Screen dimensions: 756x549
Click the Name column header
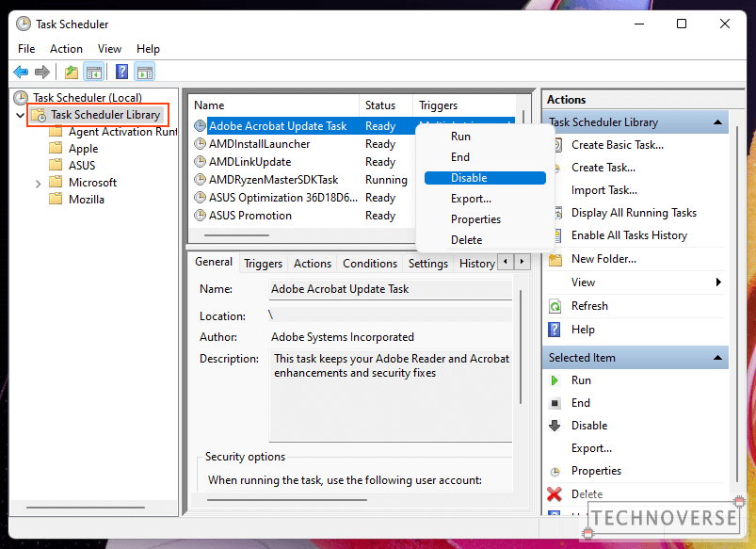(275, 105)
